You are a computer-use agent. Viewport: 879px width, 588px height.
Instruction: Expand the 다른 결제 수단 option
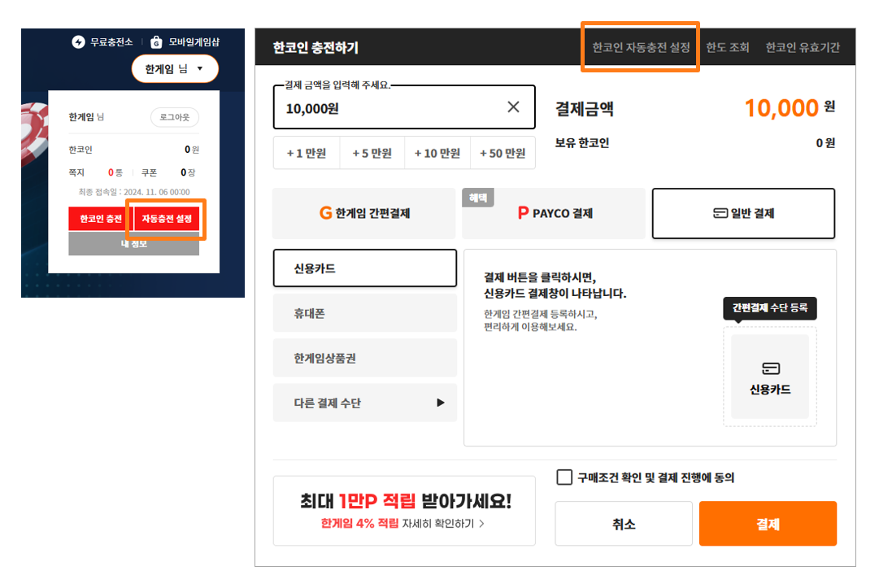pos(365,403)
